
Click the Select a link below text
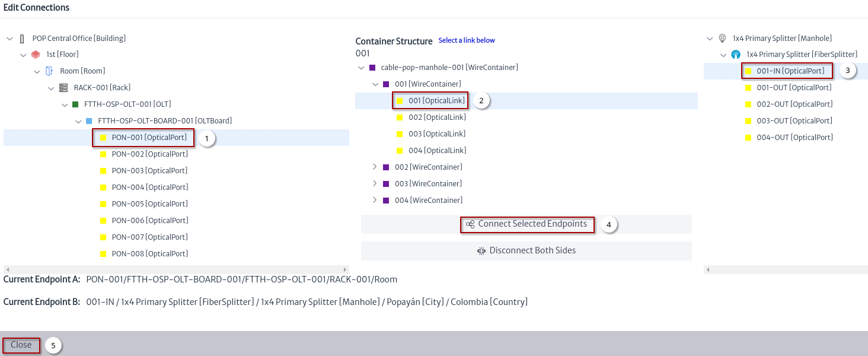pyautogui.click(x=467, y=40)
